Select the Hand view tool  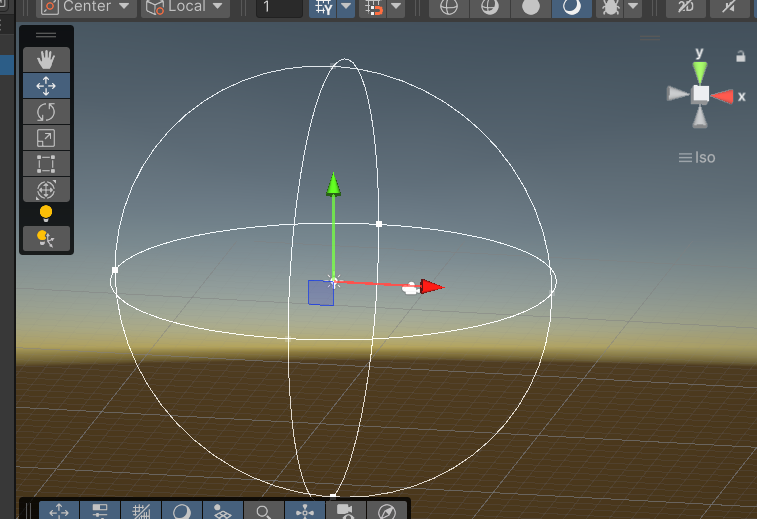coord(46,60)
